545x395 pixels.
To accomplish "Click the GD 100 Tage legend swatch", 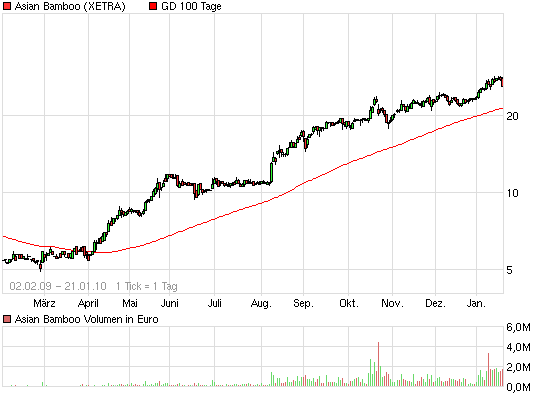I will [153, 6].
